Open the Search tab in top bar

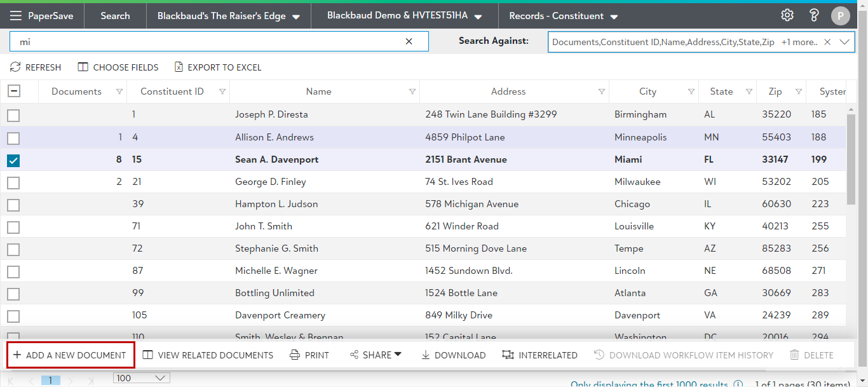(115, 16)
